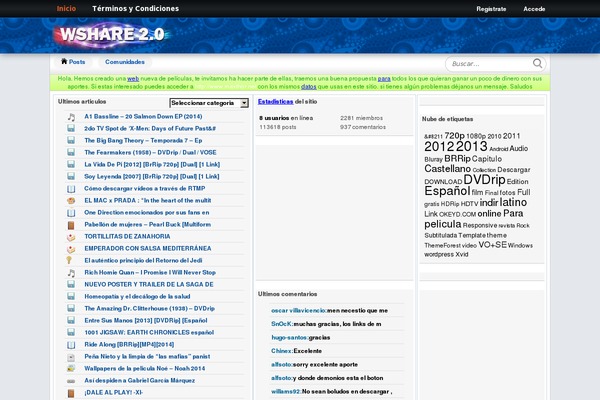
Task: Click music note icon beside Rich Homie Quan
Action: pyautogui.click(x=71, y=273)
